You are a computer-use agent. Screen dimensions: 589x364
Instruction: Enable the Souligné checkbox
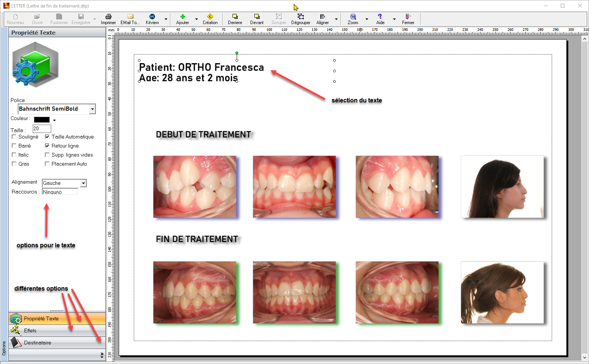pyautogui.click(x=14, y=137)
